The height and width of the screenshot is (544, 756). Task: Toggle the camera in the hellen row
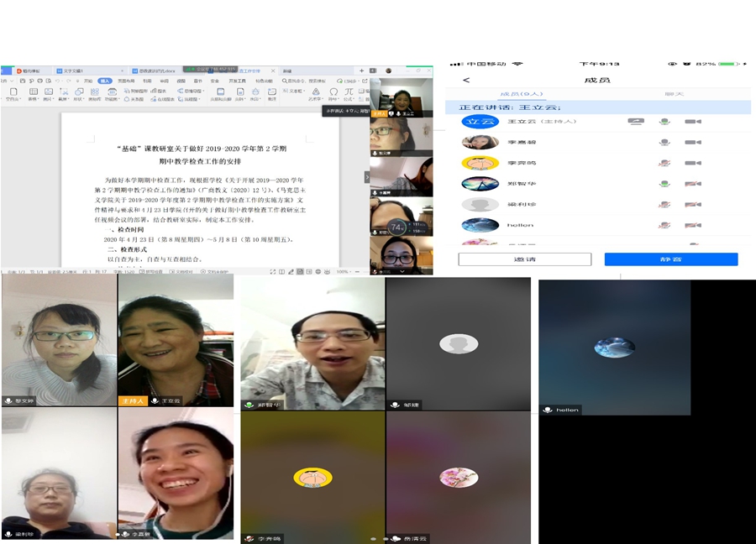point(692,224)
